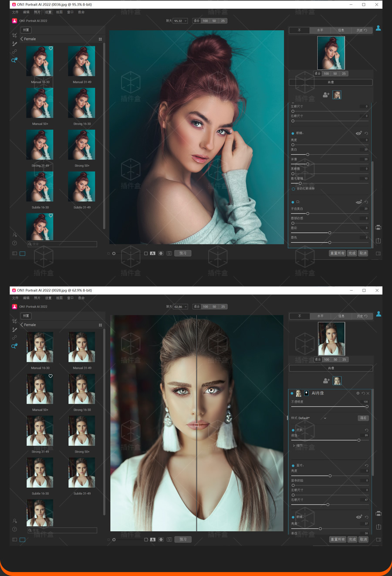Viewport: 392px width, 576px height.
Task: Click the 牙齿美白 slider handle in the 0036.jpg window
Action: point(308,213)
